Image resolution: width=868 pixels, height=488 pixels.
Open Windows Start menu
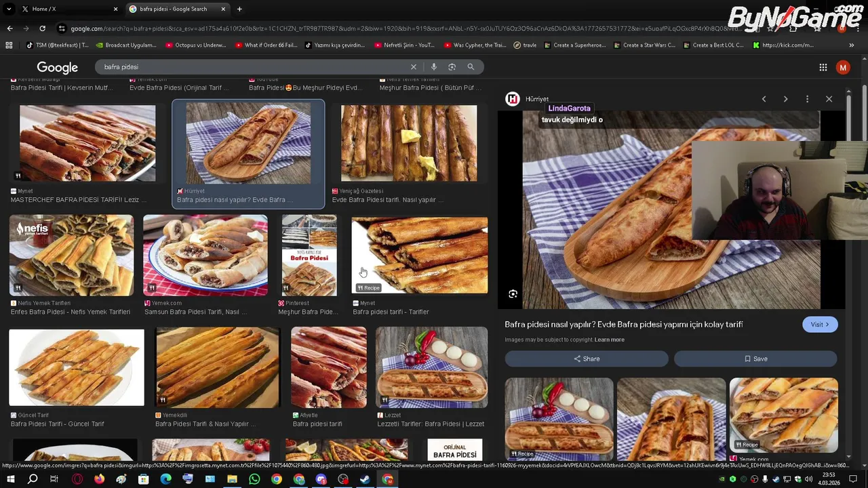tap(10, 479)
